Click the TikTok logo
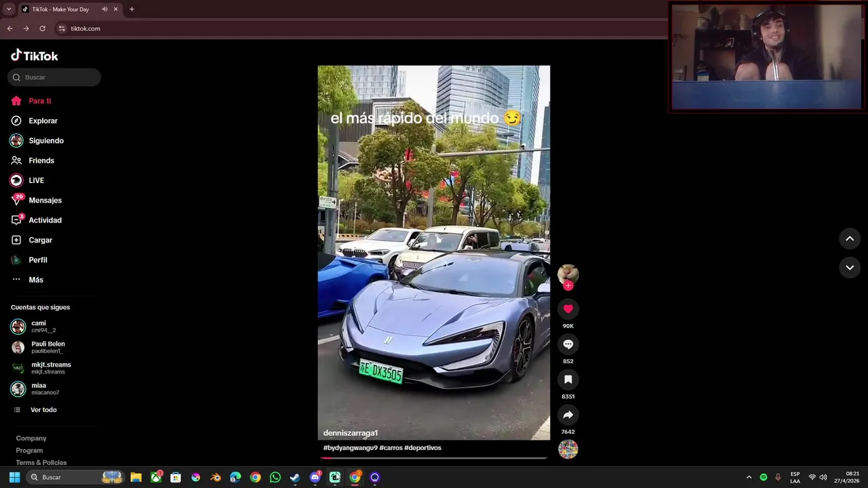 (35, 56)
